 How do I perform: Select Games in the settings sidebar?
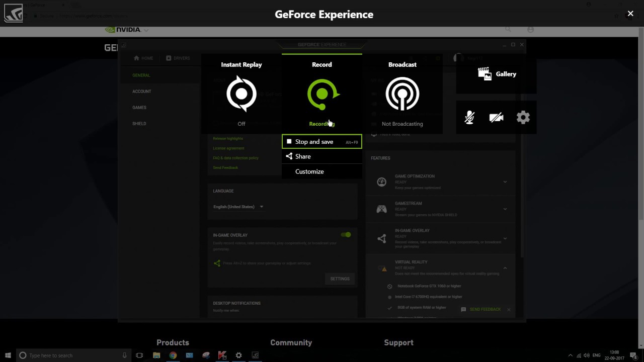point(139,108)
